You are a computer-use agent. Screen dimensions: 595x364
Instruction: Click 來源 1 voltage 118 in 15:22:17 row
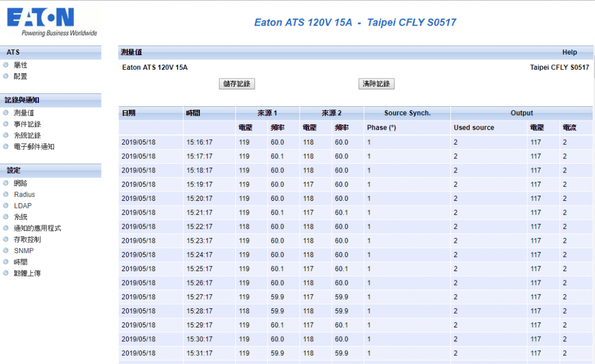(245, 226)
